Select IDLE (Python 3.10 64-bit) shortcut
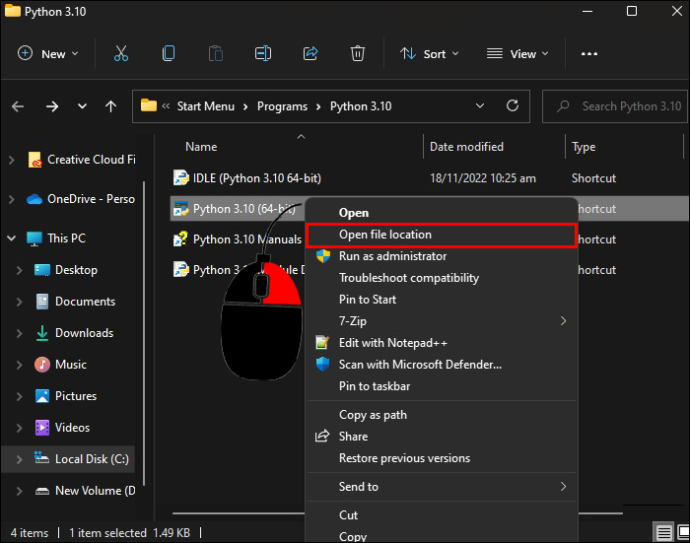This screenshot has width=690, height=543. pyautogui.click(x=257, y=178)
